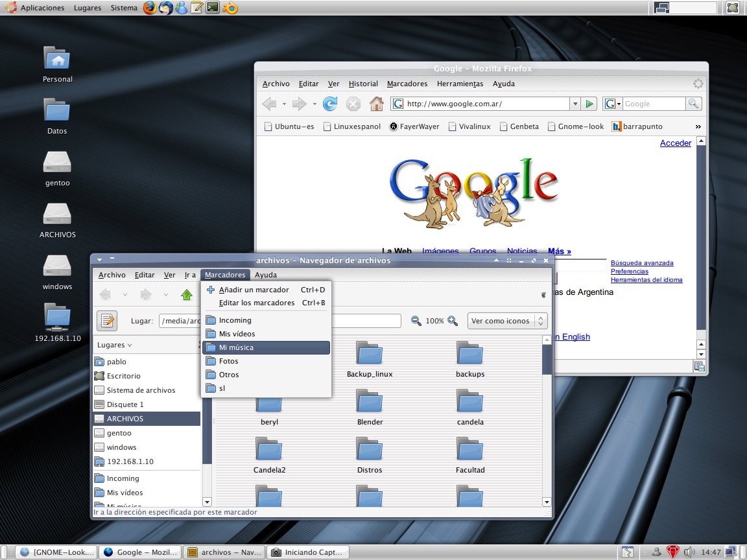Open Firefox back history dropdown arrow
The image size is (747, 560).
284,104
